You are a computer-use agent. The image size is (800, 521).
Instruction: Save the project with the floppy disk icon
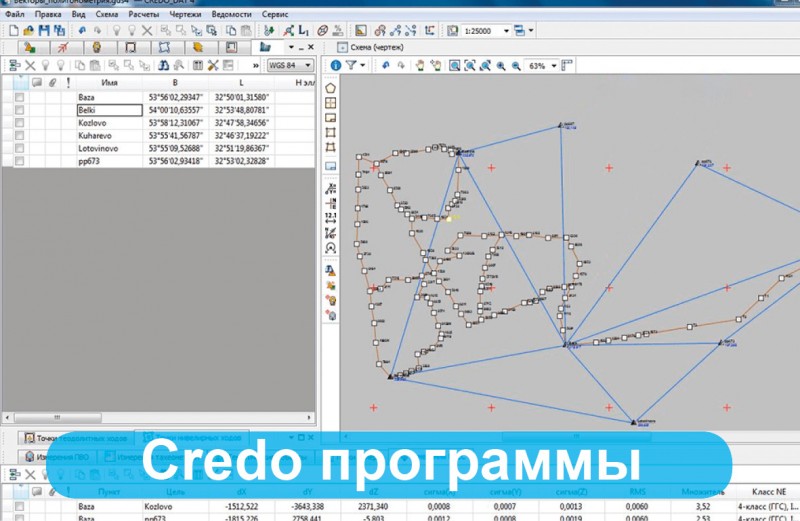pyautogui.click(x=44, y=31)
